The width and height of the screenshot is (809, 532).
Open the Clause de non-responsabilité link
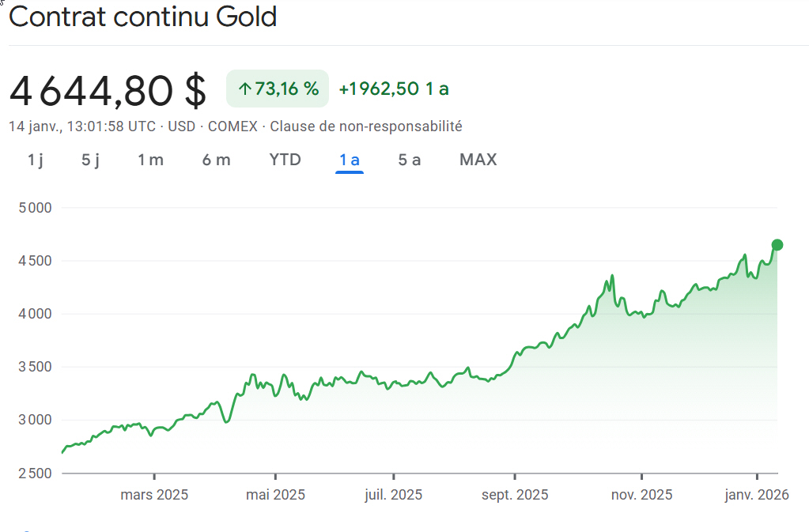[366, 126]
